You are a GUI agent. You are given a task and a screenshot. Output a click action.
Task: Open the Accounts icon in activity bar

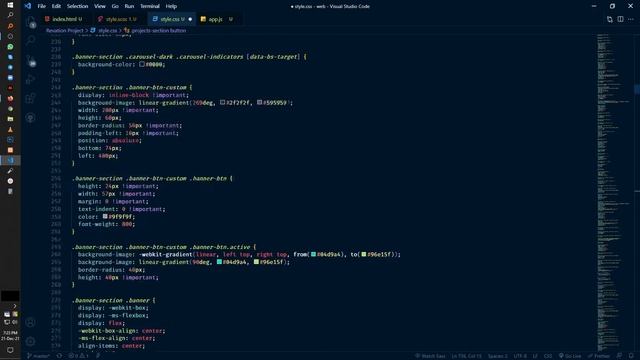pos(31,322)
